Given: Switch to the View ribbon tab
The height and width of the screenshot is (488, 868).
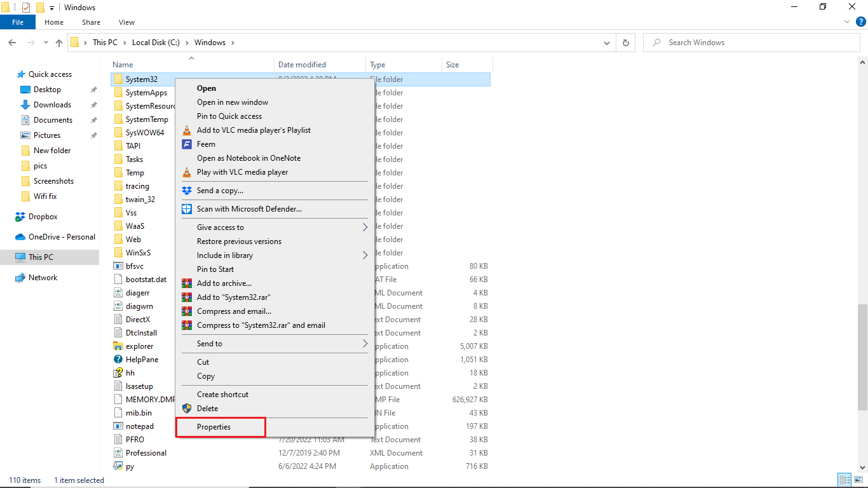Looking at the screenshot, I should coord(127,22).
